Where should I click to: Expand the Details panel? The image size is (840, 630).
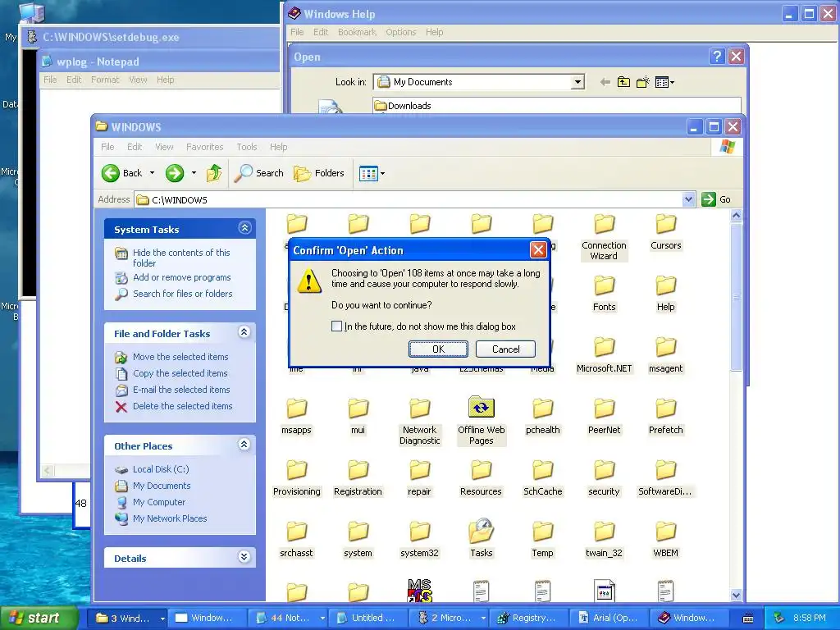(x=244, y=557)
